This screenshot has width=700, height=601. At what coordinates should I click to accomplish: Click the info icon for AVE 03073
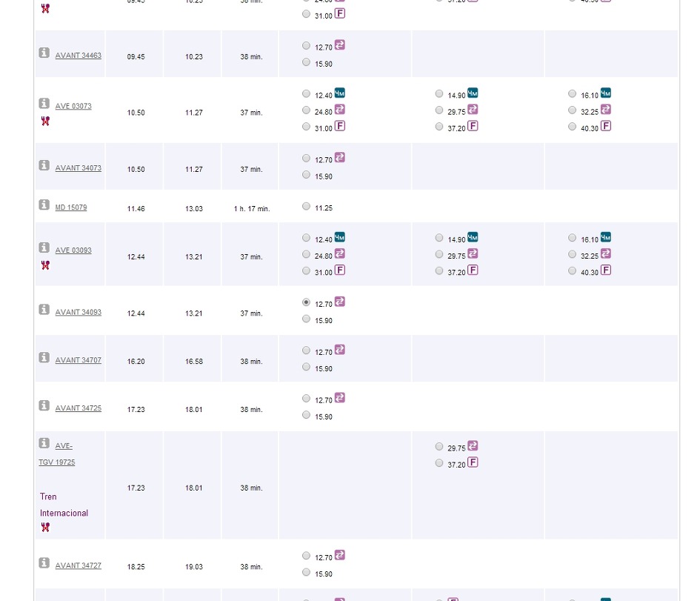[x=44, y=103]
